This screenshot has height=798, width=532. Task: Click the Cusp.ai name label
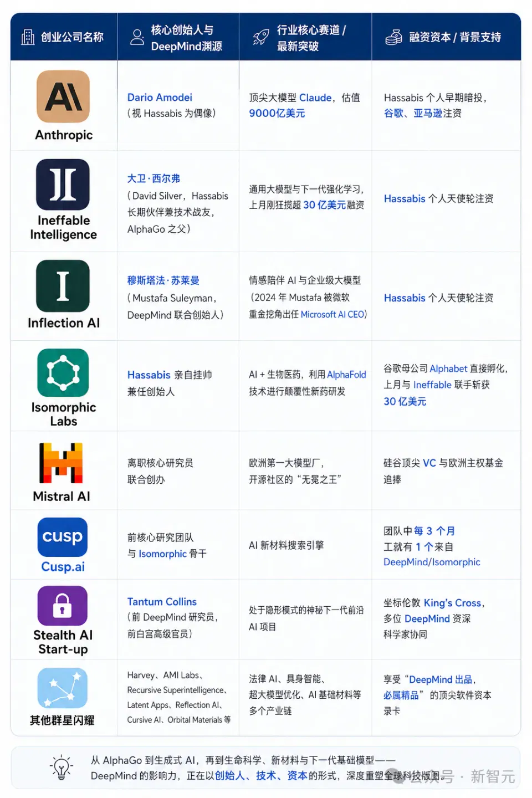click(63, 567)
